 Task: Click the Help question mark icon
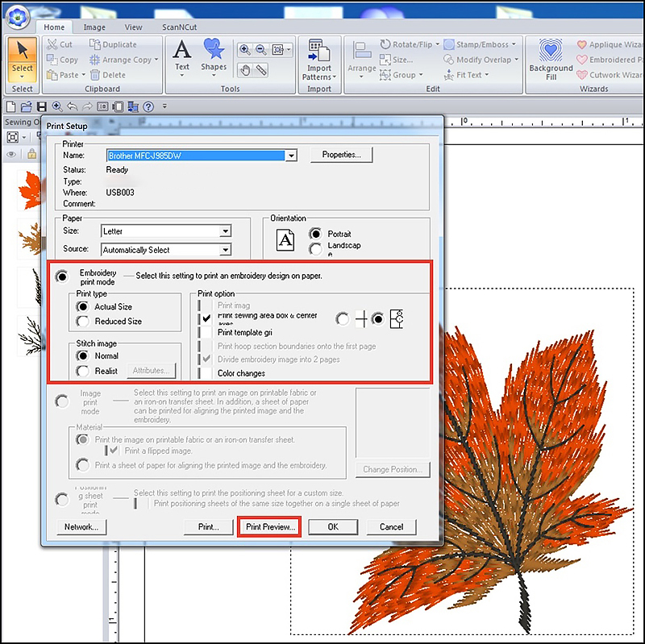(x=148, y=106)
